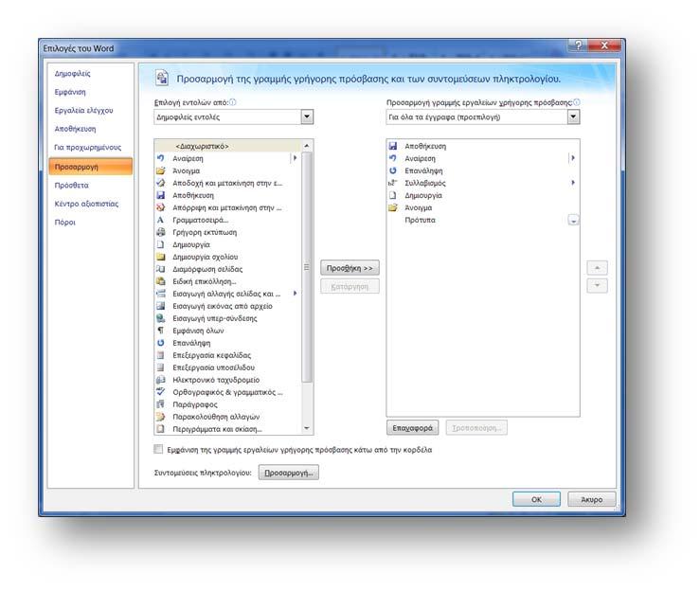The image size is (700, 591).
Task: Expand submenu arrow of Εισαγωγή αλλαγής σελίδας
Action: [x=295, y=294]
